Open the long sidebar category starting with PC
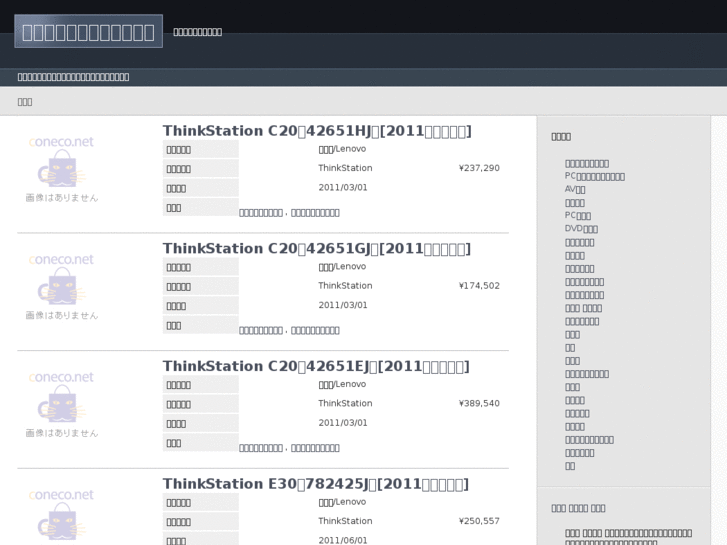 click(x=594, y=176)
